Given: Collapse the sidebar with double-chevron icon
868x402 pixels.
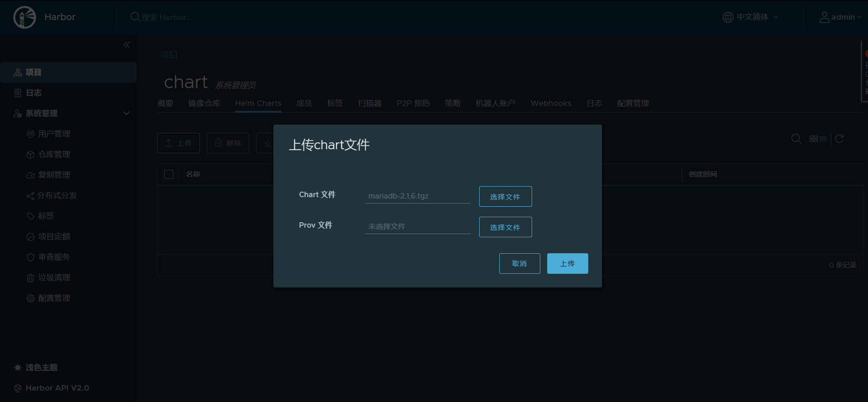Looking at the screenshot, I should (x=126, y=45).
